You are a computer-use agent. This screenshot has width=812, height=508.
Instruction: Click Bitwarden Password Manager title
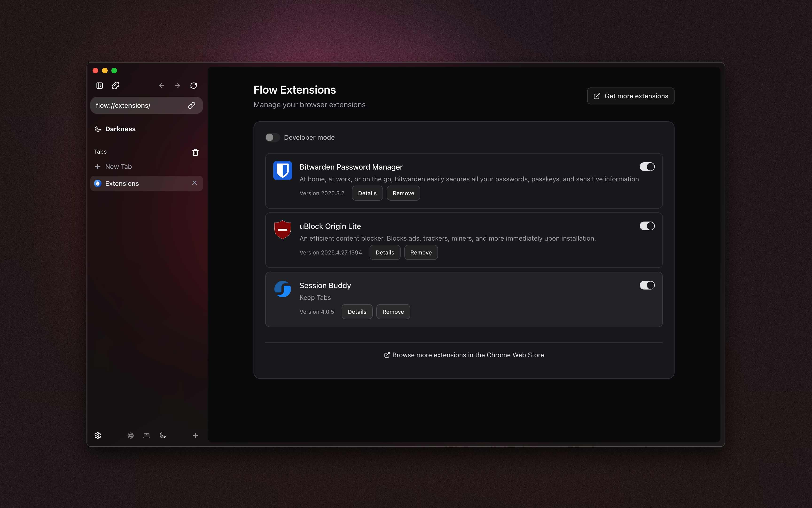[x=351, y=167]
